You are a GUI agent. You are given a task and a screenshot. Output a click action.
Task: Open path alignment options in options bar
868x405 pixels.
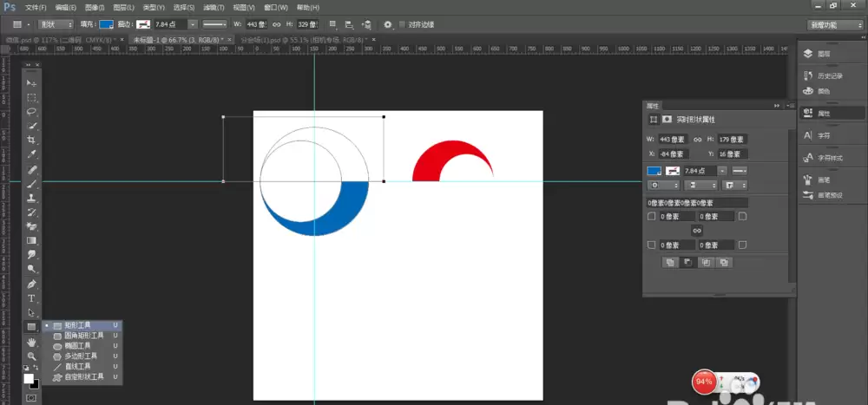click(349, 24)
